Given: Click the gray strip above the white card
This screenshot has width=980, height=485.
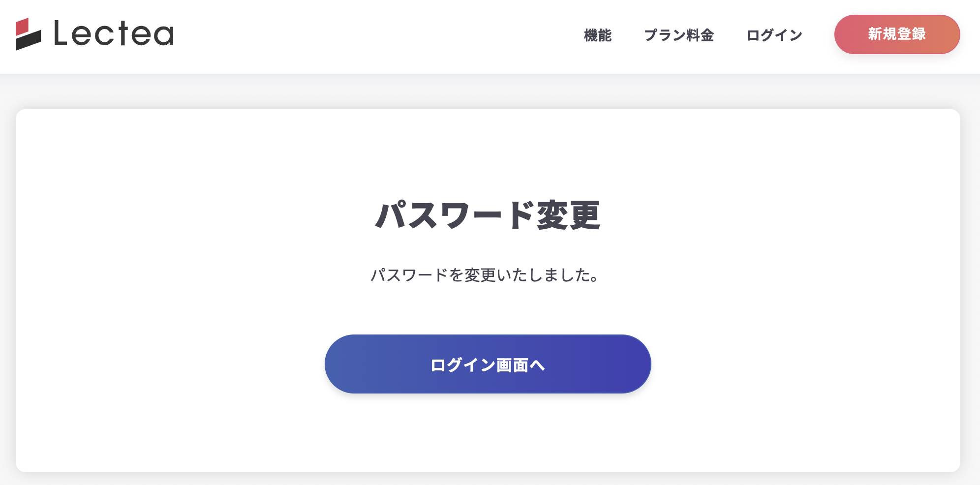Looking at the screenshot, I should 488,91.
